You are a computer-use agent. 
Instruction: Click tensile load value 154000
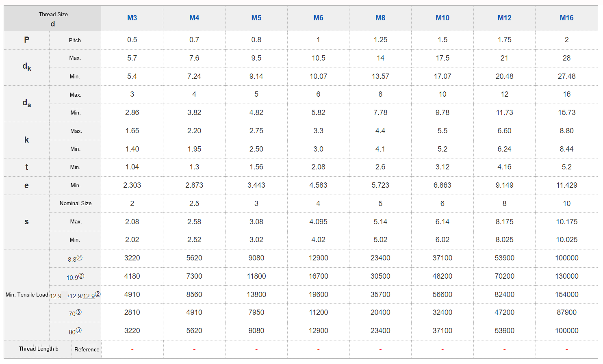tap(566, 295)
